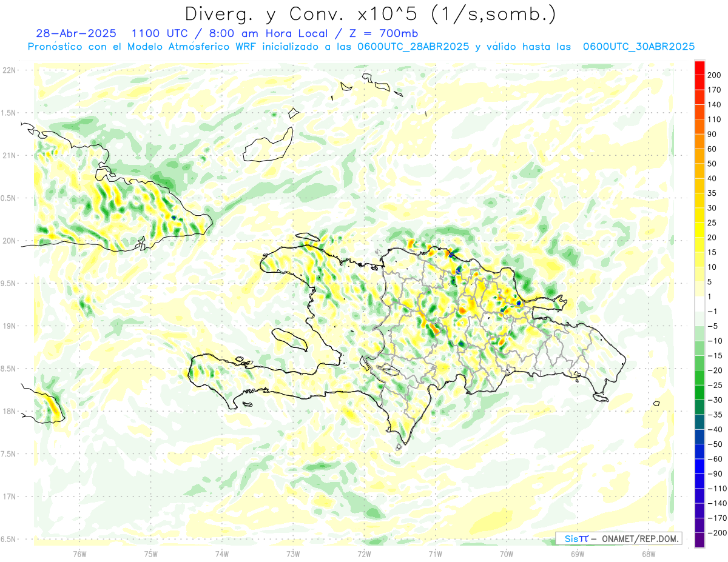
Task: Click the '8.5N' latitude label
Action: tap(9, 369)
